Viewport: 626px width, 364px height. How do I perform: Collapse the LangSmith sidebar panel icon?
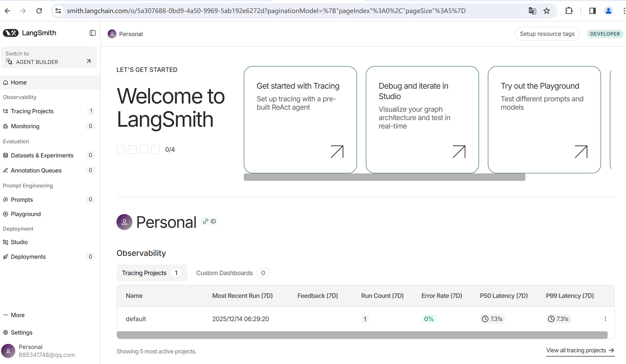click(92, 33)
